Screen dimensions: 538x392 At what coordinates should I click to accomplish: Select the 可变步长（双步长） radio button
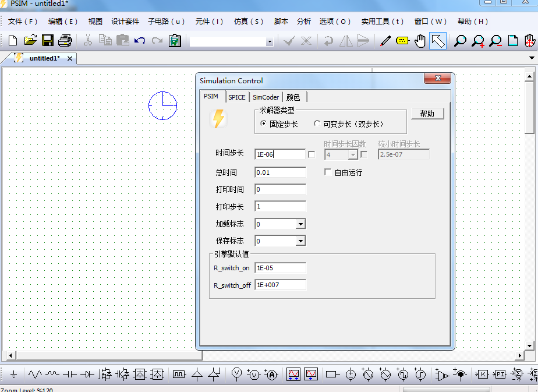317,123
